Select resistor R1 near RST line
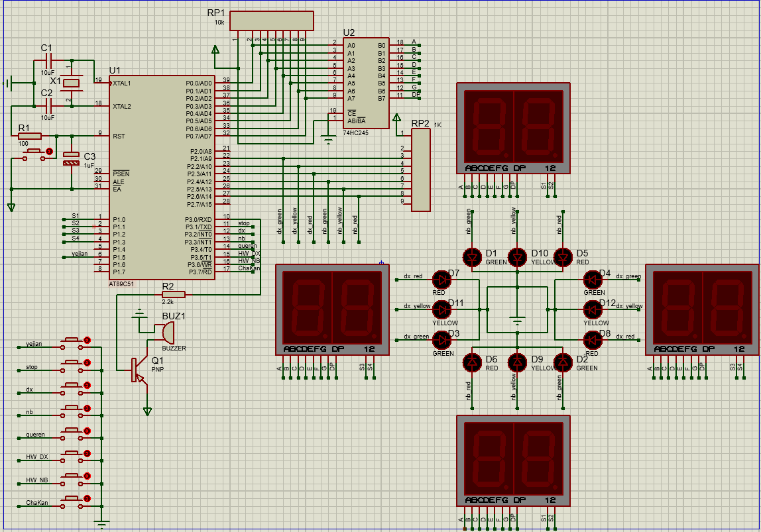This screenshot has height=532, width=761. [x=30, y=136]
